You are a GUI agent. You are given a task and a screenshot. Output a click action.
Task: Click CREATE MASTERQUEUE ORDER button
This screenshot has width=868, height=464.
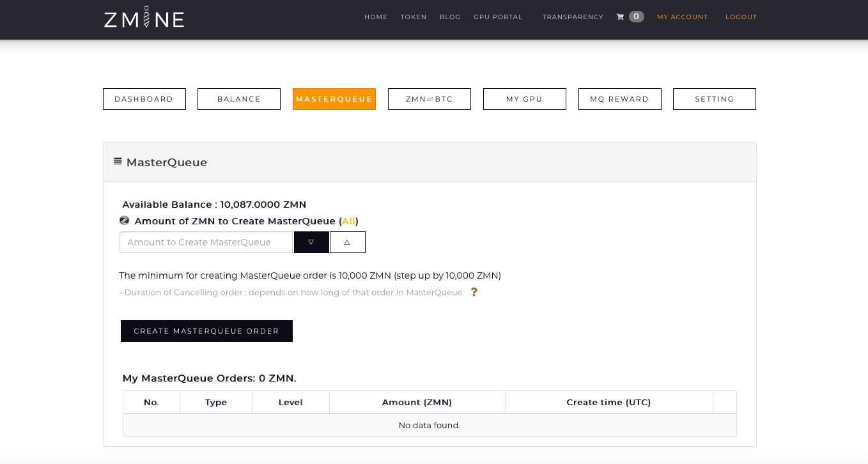pyautogui.click(x=206, y=331)
